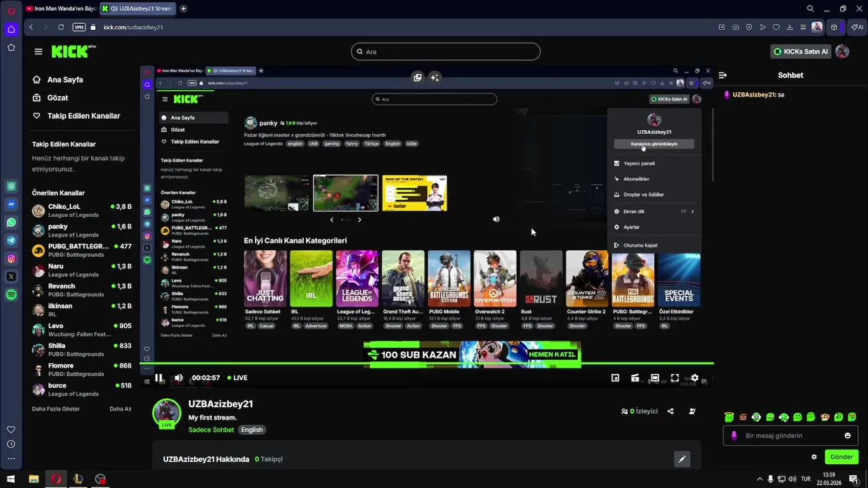
Task: Click the KICK logo
Action: click(x=73, y=52)
